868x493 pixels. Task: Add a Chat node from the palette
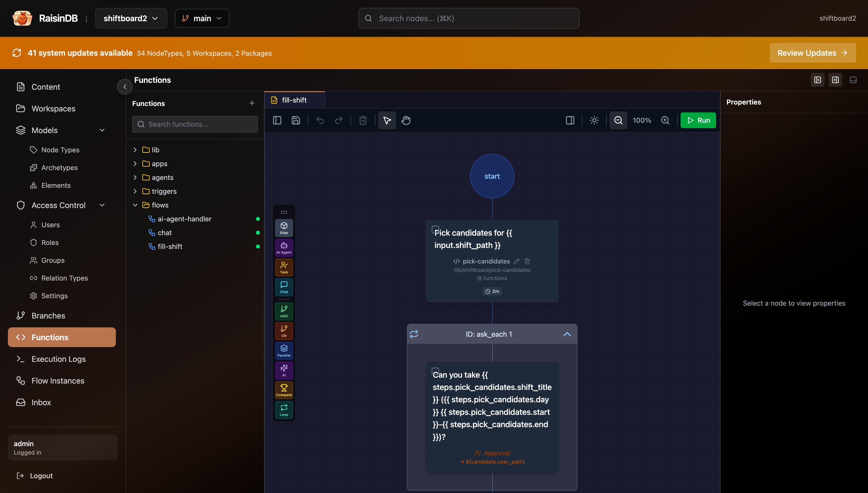tap(284, 287)
